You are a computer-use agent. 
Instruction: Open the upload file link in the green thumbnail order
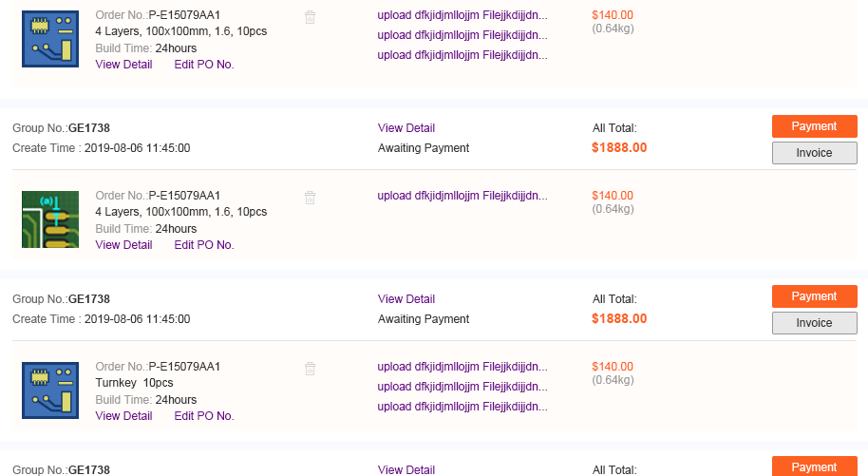462,197
